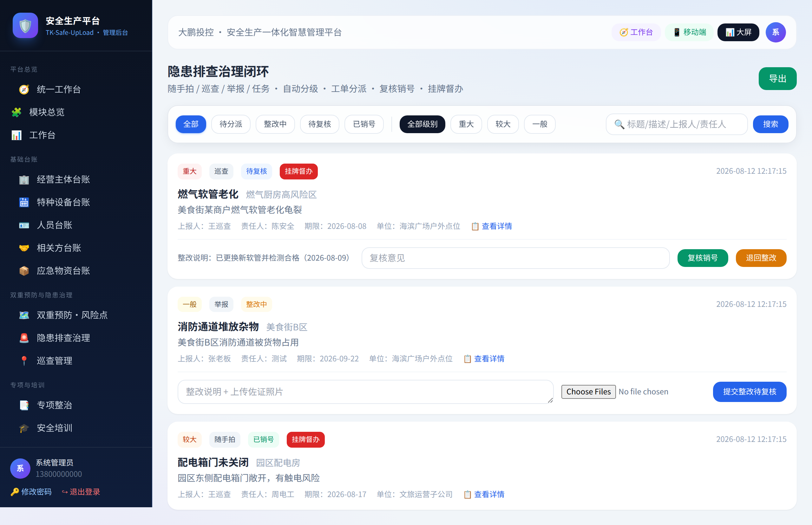Open the 统一工作台 compass icon
This screenshot has width=812, height=525.
tap(24, 89)
